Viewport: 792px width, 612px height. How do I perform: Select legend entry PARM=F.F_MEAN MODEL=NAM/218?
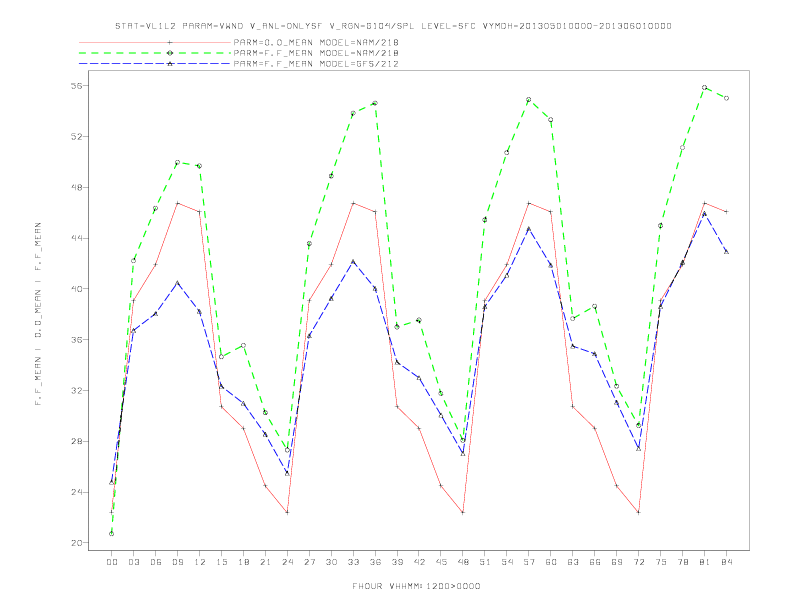[316, 53]
